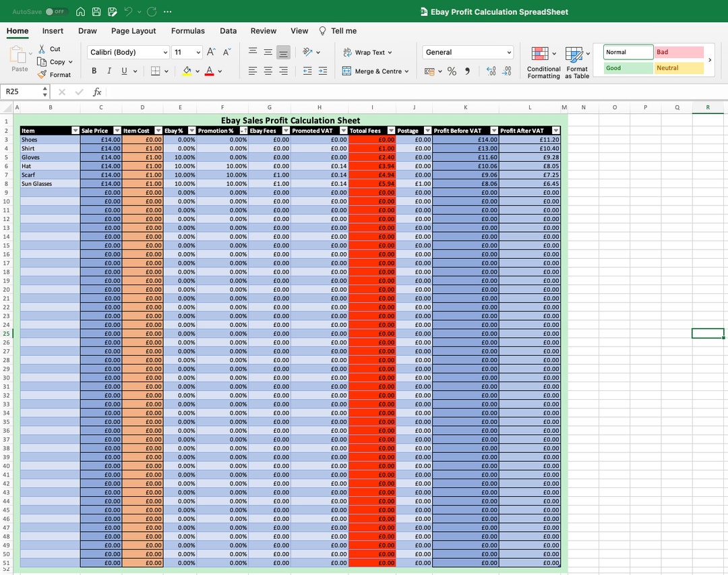Click the text Orientation icon
Screen dimensions: 728x575
click(x=307, y=51)
